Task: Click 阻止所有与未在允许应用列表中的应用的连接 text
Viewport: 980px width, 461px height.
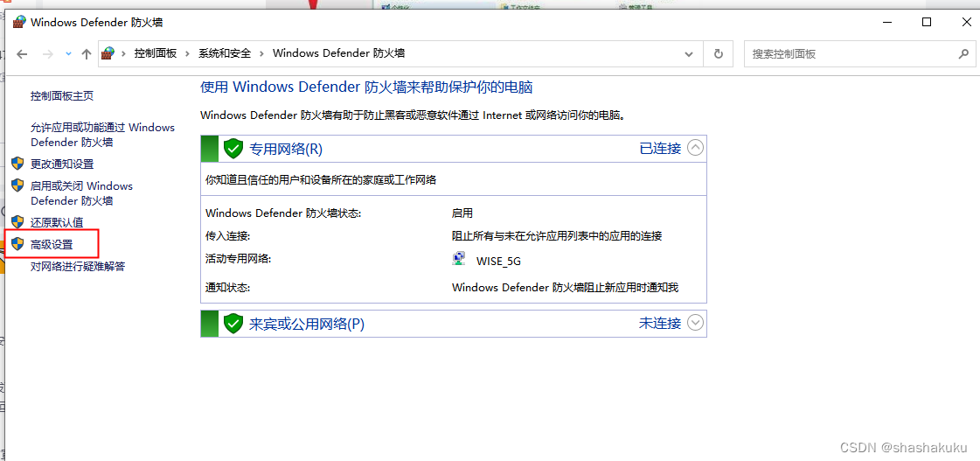Action: click(557, 236)
